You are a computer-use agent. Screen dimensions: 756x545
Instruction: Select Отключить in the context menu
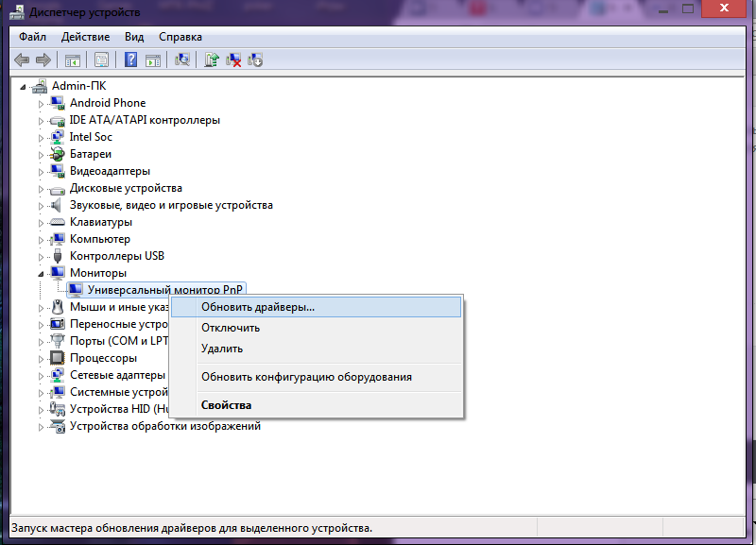point(231,328)
